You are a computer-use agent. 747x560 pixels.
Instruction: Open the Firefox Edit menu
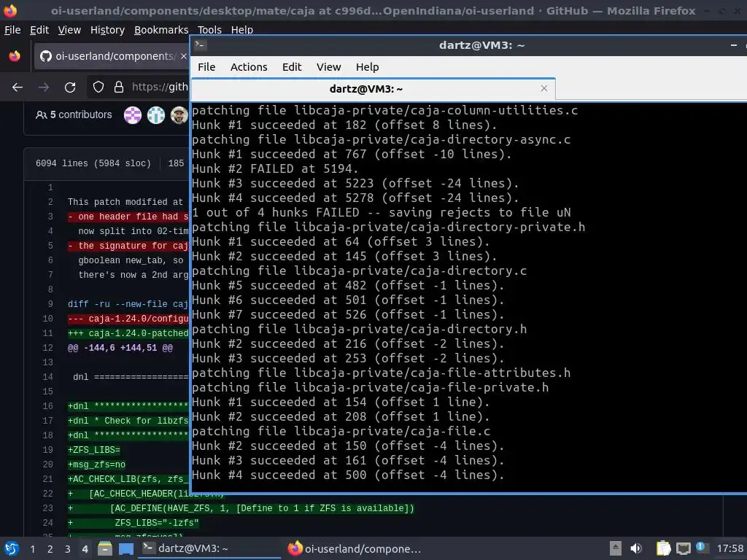click(x=39, y=30)
